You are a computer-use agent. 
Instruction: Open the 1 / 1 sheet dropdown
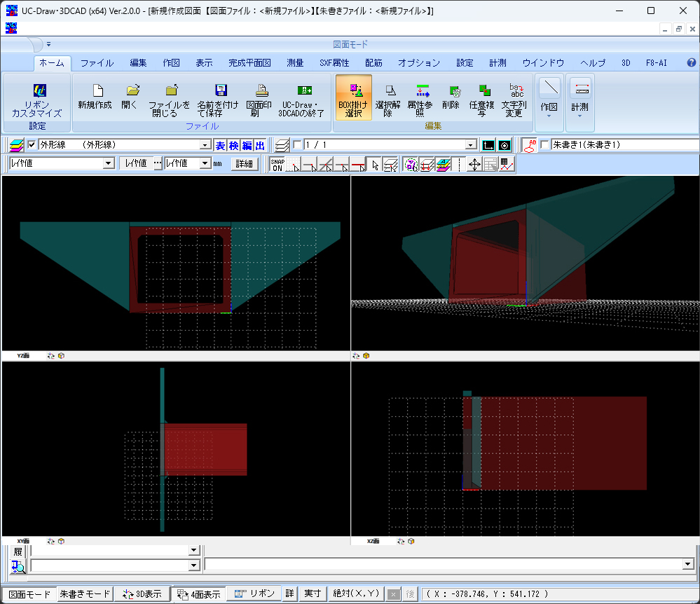[x=471, y=144]
